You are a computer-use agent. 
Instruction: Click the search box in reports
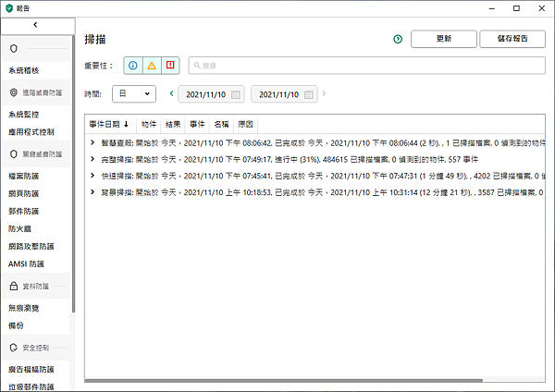pyautogui.click(x=366, y=66)
